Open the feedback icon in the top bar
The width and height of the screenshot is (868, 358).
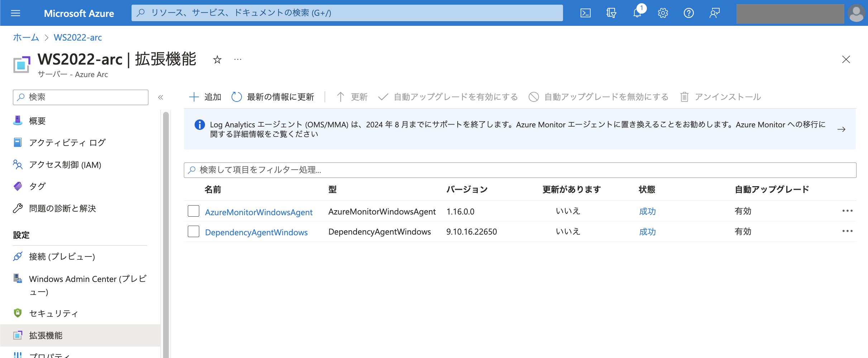[714, 13]
